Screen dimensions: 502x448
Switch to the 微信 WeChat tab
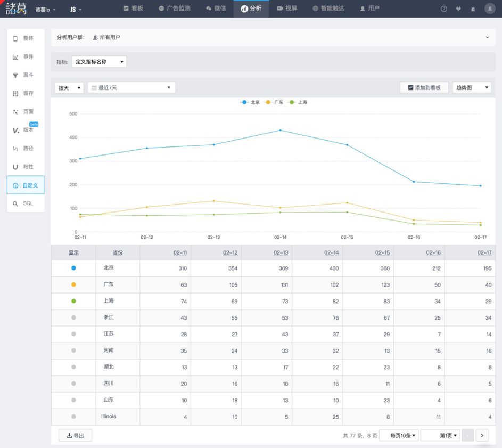216,9
